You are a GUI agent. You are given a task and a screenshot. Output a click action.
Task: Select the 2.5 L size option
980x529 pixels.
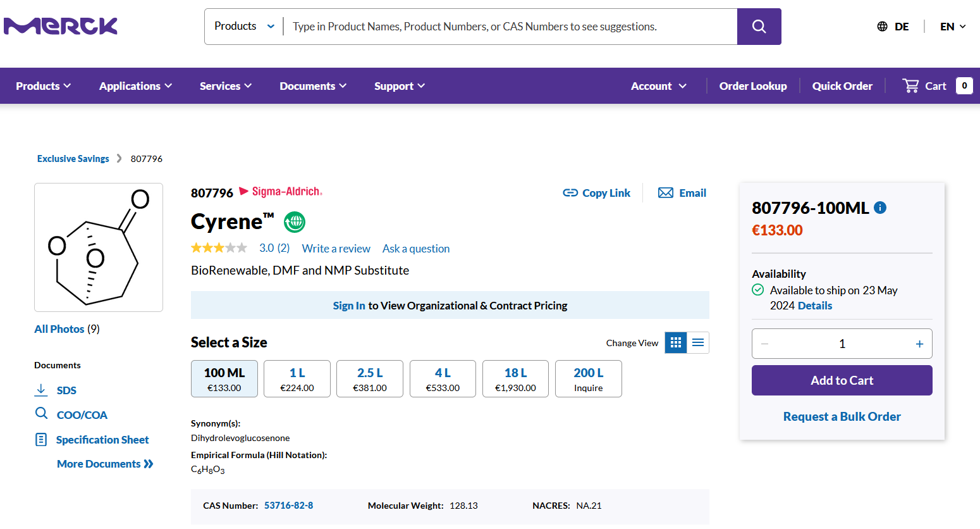[x=370, y=378]
